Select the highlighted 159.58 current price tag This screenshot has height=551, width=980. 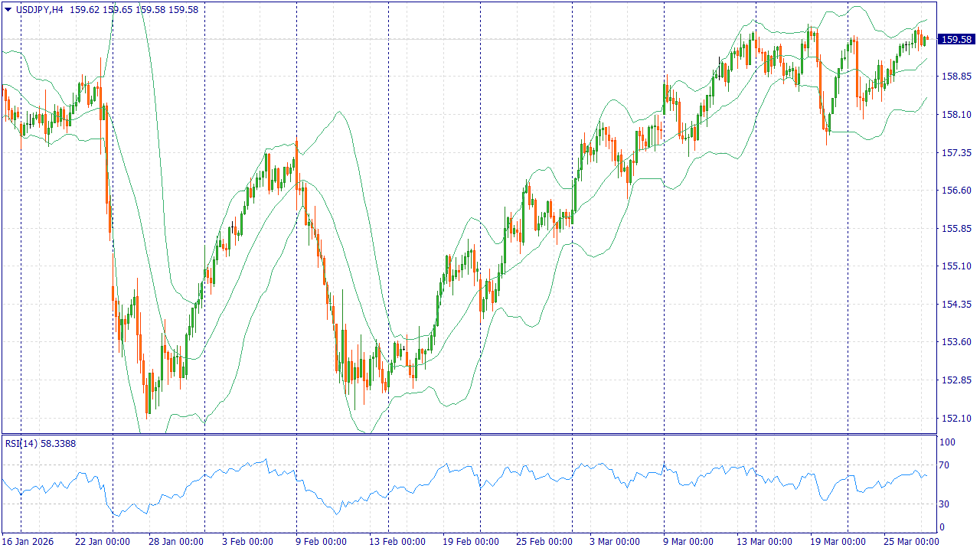click(956, 39)
